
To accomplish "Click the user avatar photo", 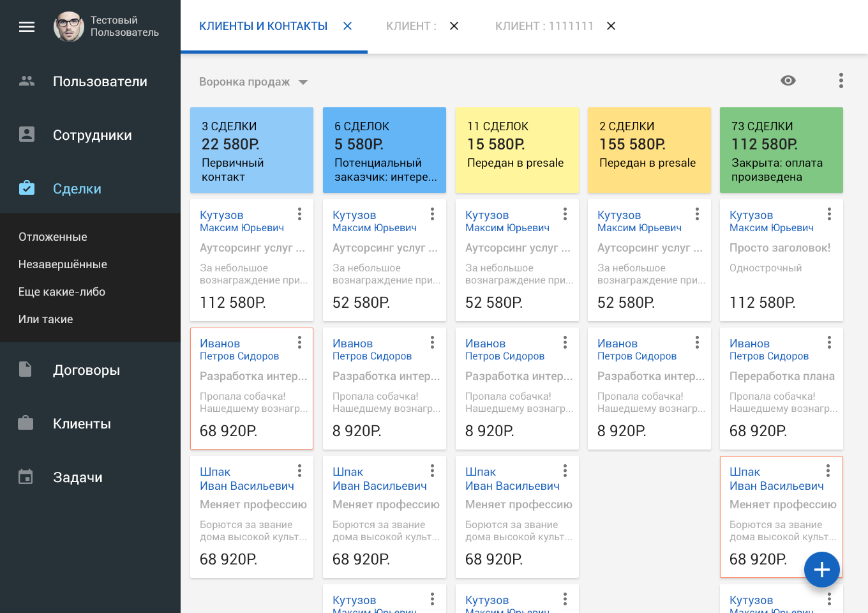I will [69, 27].
